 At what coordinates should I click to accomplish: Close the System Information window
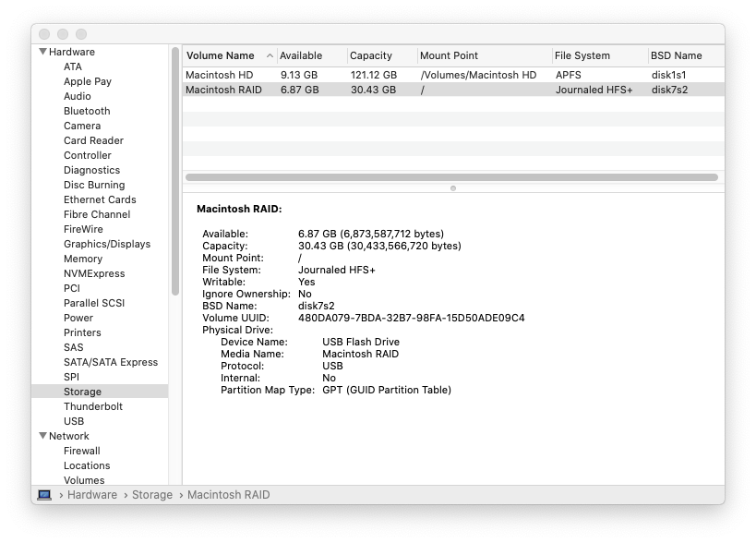(x=44, y=34)
